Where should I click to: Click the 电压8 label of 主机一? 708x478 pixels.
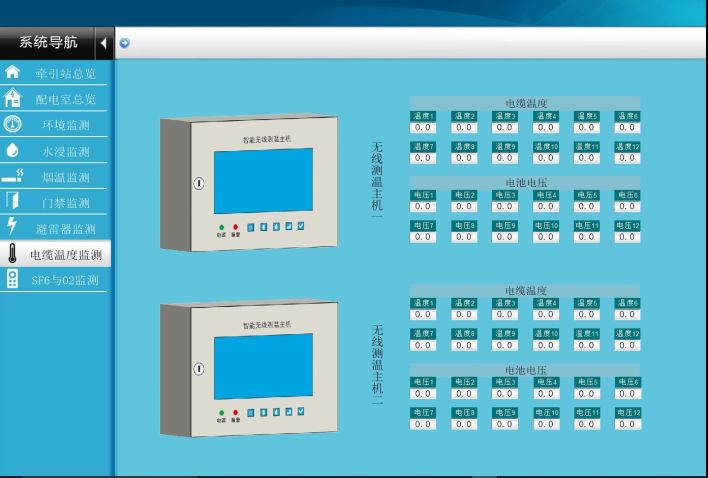(464, 225)
